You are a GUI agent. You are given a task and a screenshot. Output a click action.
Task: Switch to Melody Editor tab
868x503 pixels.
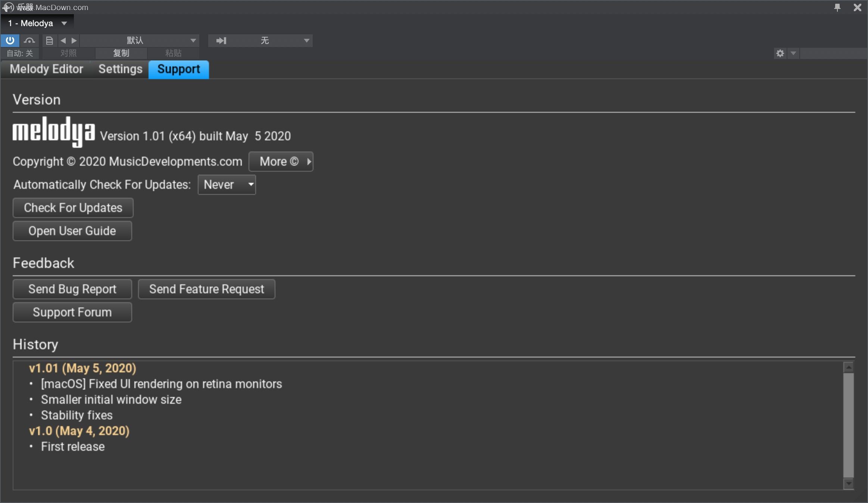46,69
